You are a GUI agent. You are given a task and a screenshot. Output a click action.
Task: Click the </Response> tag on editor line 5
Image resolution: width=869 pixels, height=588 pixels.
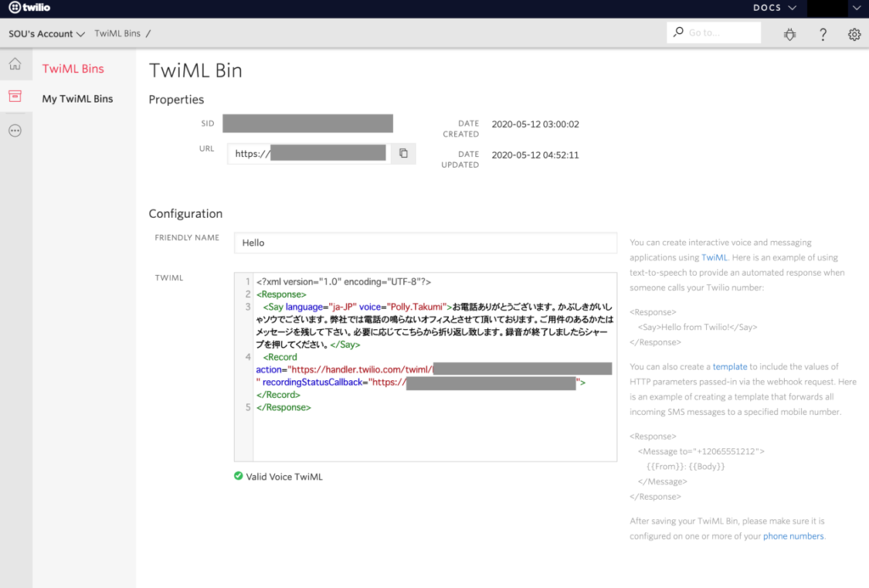(283, 407)
